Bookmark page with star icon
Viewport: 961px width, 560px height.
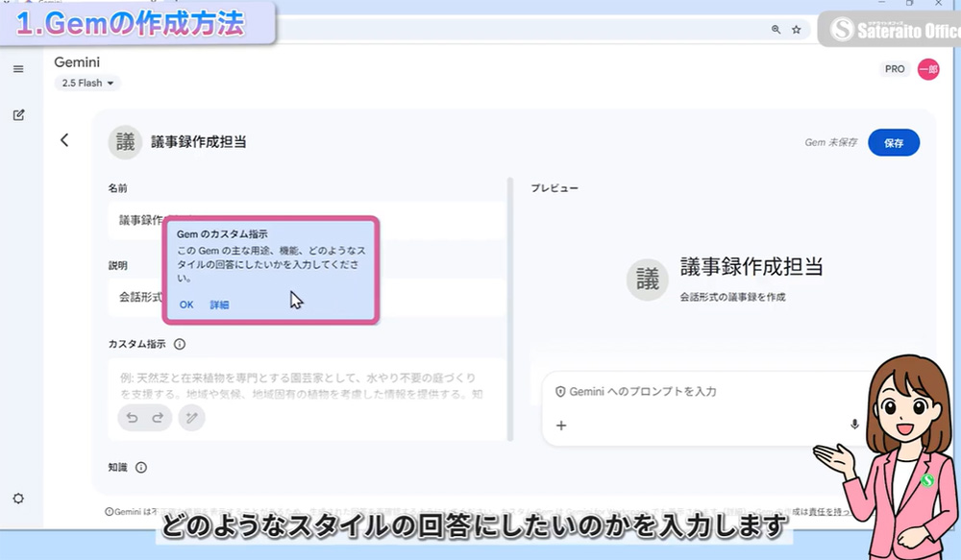796,30
